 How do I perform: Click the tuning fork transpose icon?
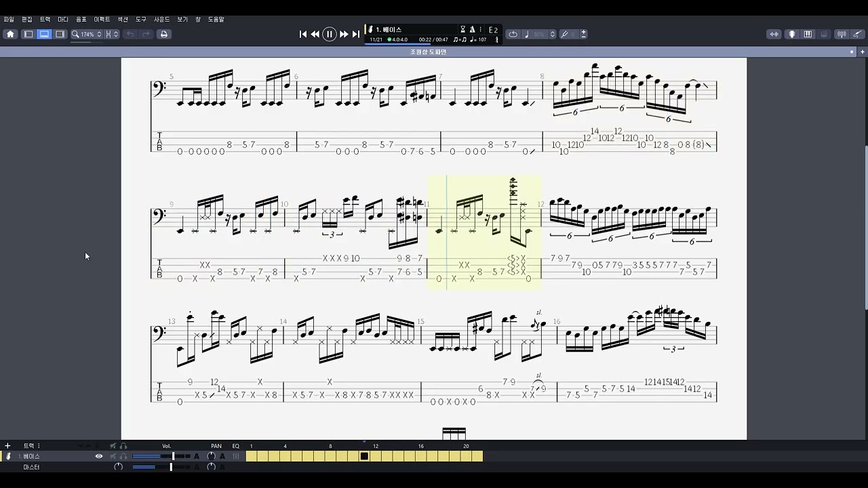[565, 34]
